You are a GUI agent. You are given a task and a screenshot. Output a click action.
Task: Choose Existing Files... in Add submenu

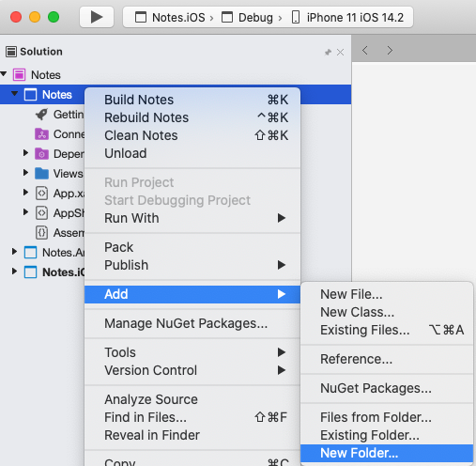click(x=387, y=330)
